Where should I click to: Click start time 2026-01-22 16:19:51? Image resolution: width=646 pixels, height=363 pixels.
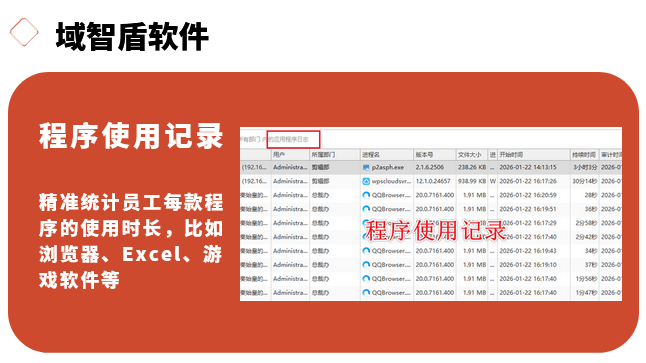pos(528,209)
